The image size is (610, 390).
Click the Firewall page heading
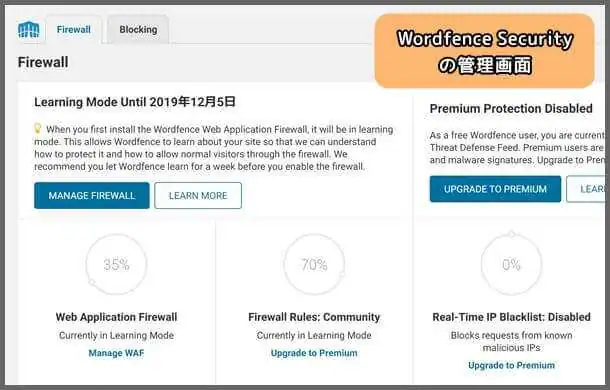pos(43,62)
